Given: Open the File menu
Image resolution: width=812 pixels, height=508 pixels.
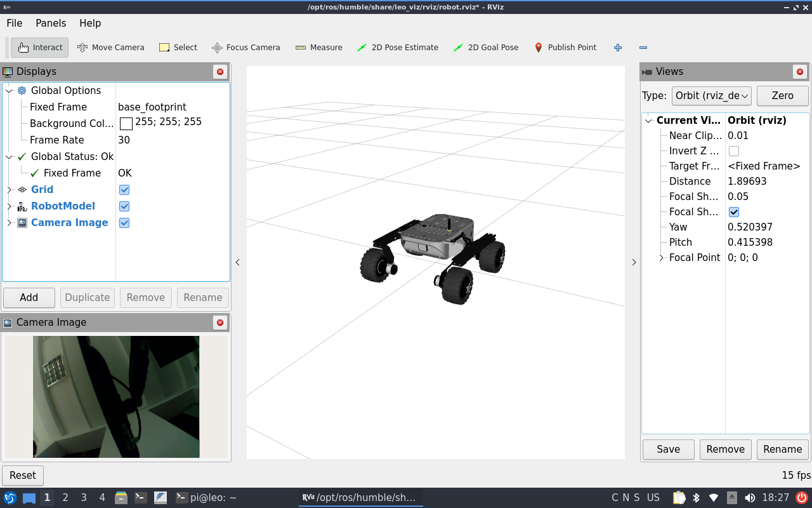Looking at the screenshot, I should [x=14, y=23].
